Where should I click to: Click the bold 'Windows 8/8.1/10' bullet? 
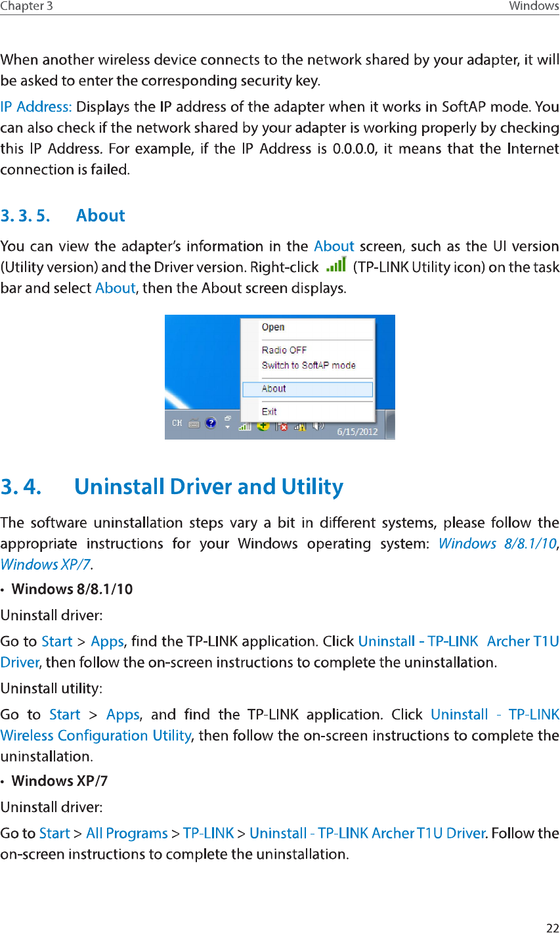[72, 589]
